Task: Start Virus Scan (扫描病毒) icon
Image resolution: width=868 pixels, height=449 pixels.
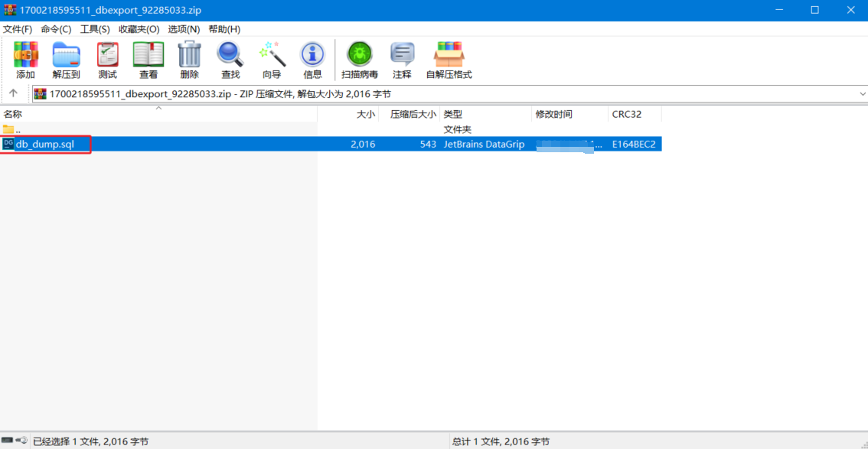Action: (360, 54)
